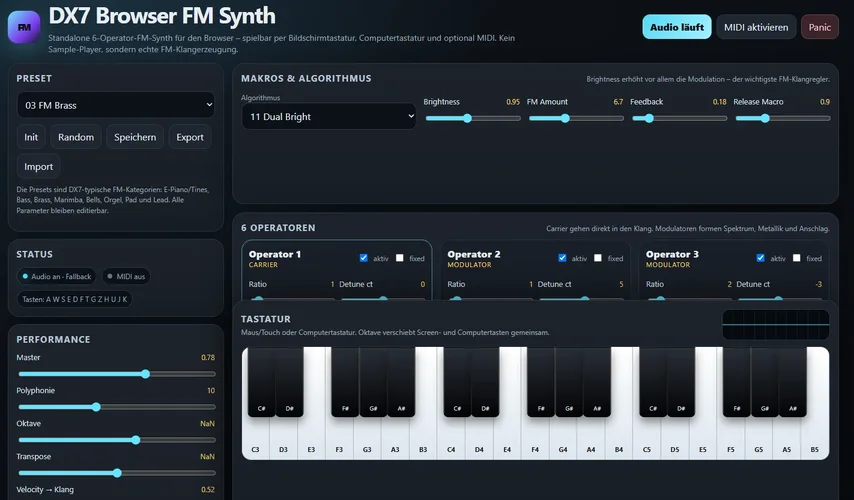Adjust the FM Amount slider
This screenshot has width=854, height=500.
tap(576, 118)
